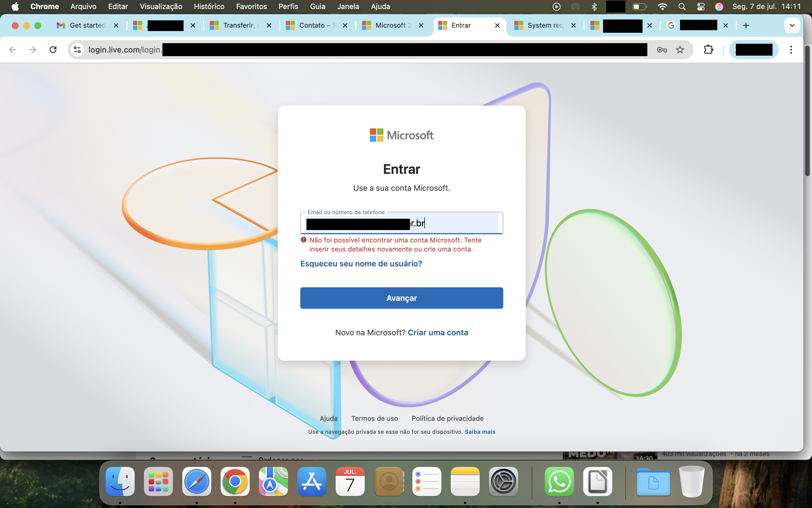
Task: Click the password key icon in address bar
Action: coord(661,50)
